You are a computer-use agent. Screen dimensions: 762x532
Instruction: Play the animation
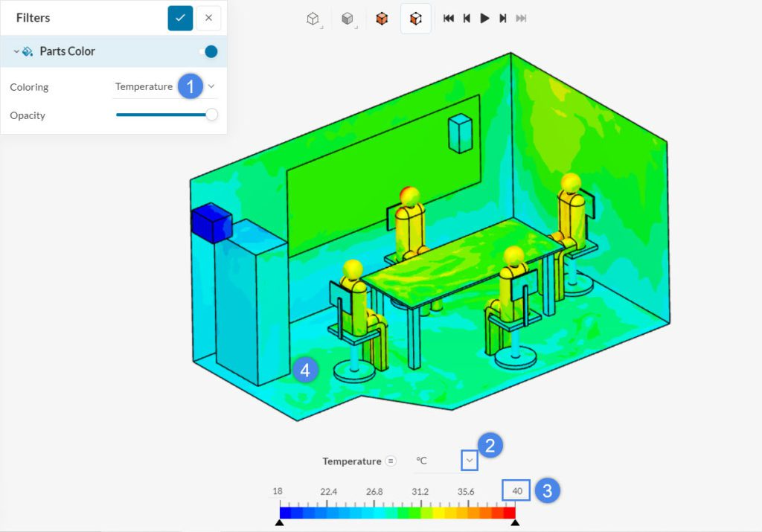coord(484,19)
